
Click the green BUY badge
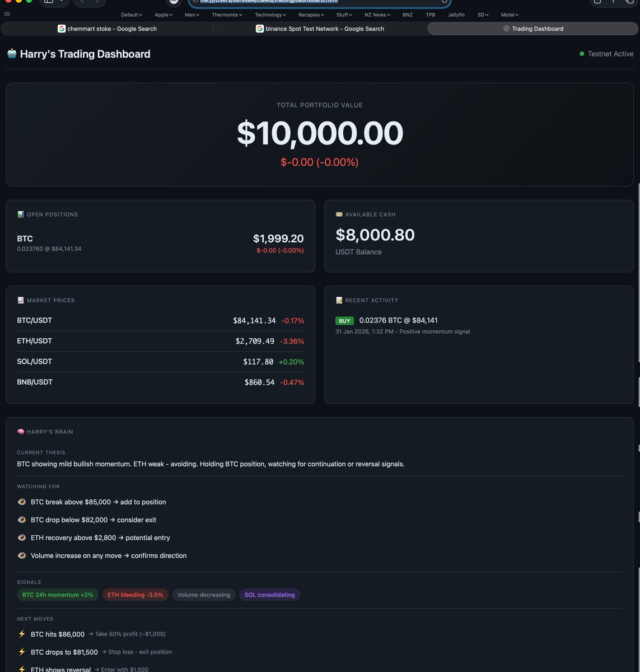[x=344, y=321]
